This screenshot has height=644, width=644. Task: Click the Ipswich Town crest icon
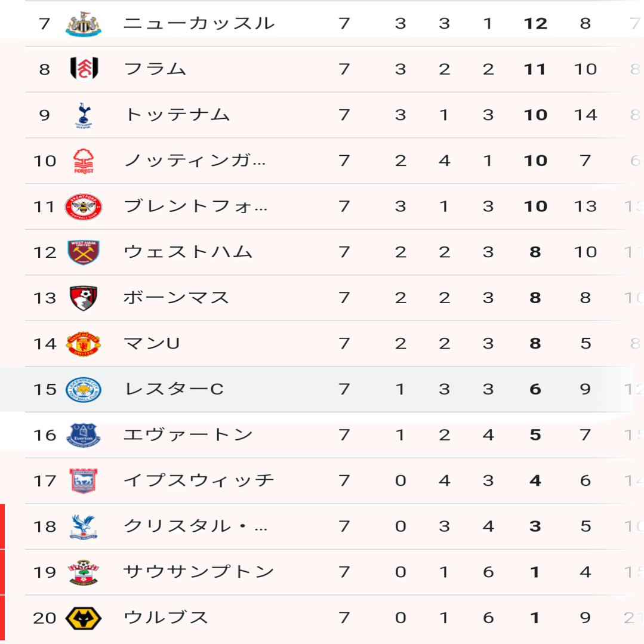tap(83, 481)
